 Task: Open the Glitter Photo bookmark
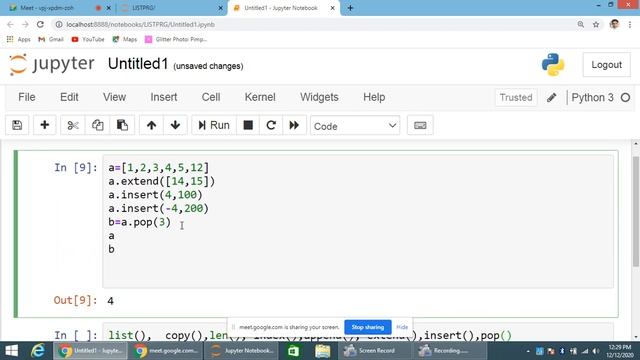coord(176,39)
